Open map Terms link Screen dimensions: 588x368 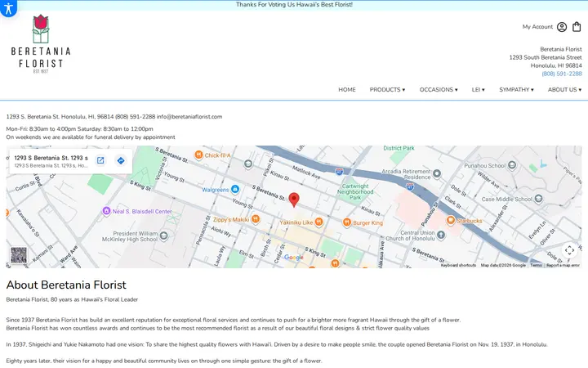click(536, 265)
